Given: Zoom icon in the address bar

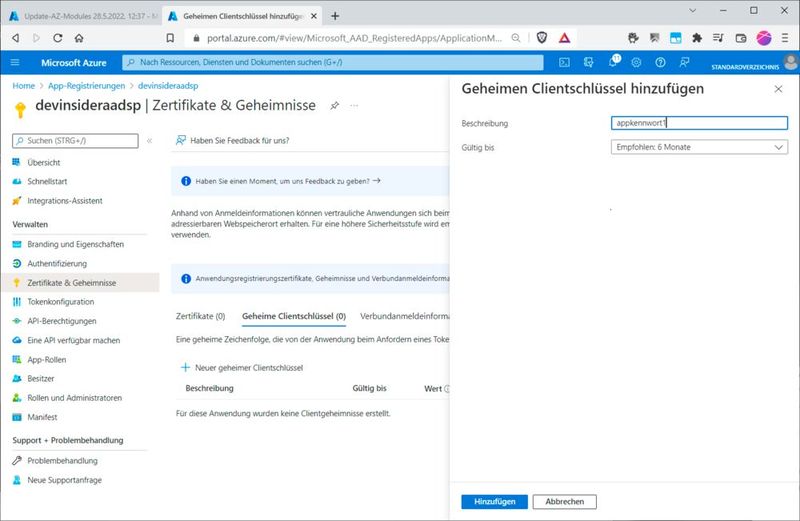Looking at the screenshot, I should click(516, 38).
